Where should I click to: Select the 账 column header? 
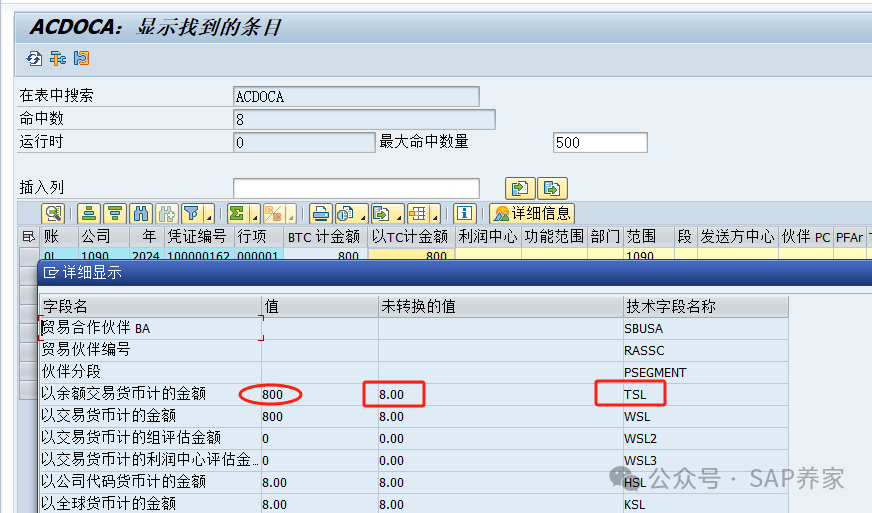point(59,237)
